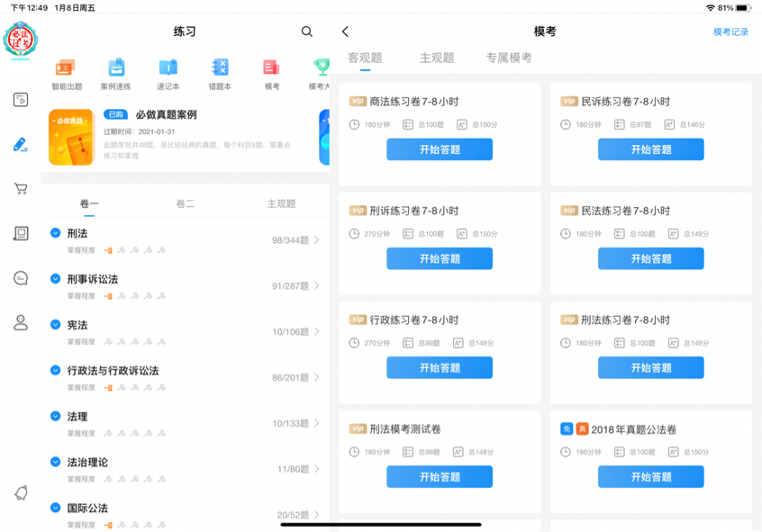
Task: Select the 客观题 mock exam tab
Action: click(x=365, y=58)
